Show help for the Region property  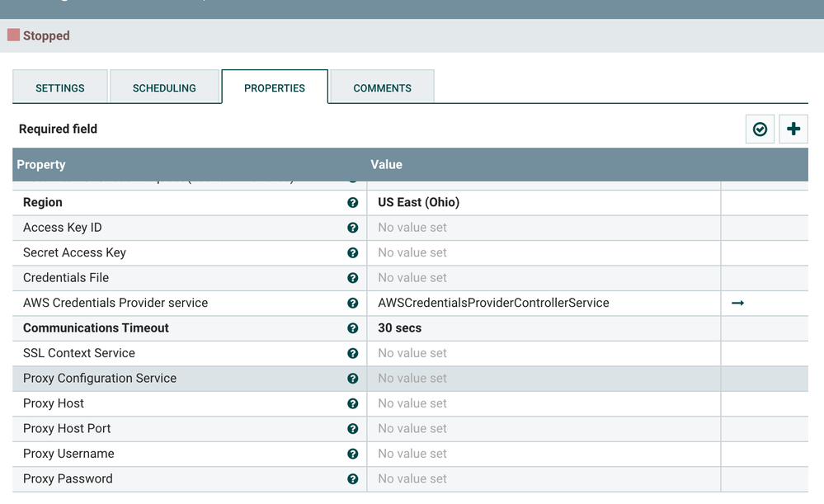[353, 202]
